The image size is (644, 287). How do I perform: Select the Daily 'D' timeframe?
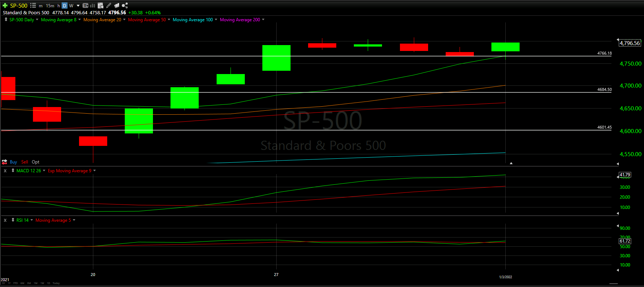64,5
